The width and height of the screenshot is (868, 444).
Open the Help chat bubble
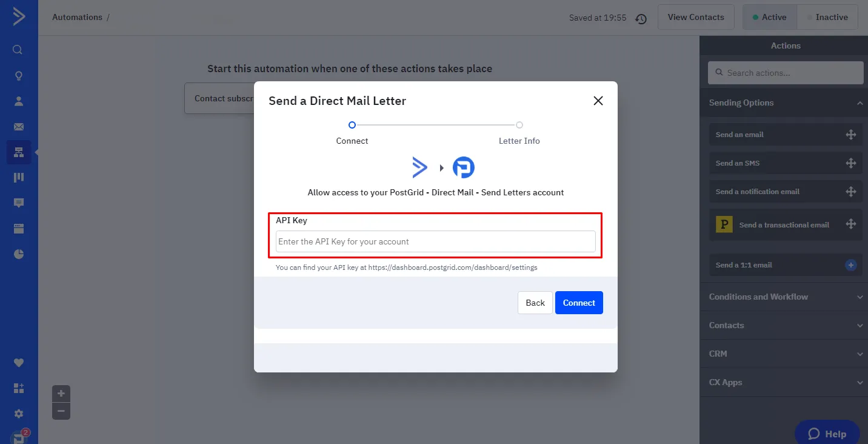click(827, 432)
